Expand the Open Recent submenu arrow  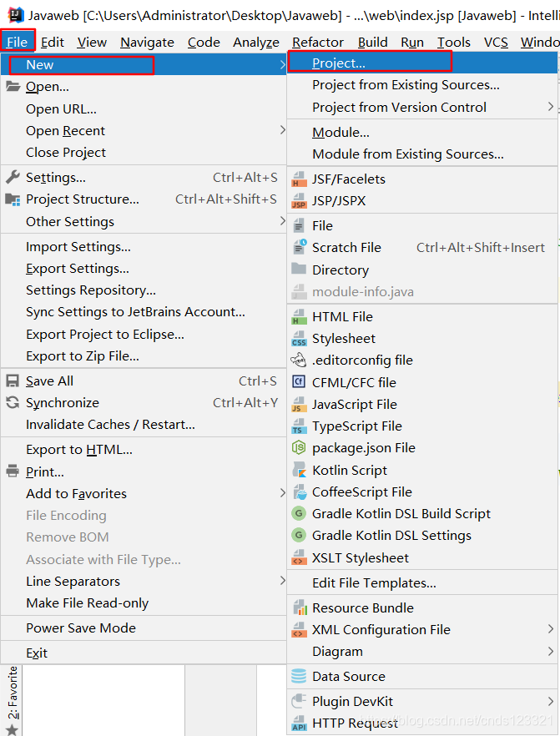(283, 129)
